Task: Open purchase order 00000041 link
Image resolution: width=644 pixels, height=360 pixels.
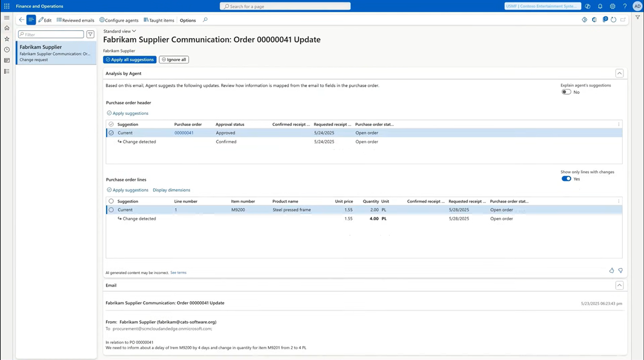Action: coord(184,133)
